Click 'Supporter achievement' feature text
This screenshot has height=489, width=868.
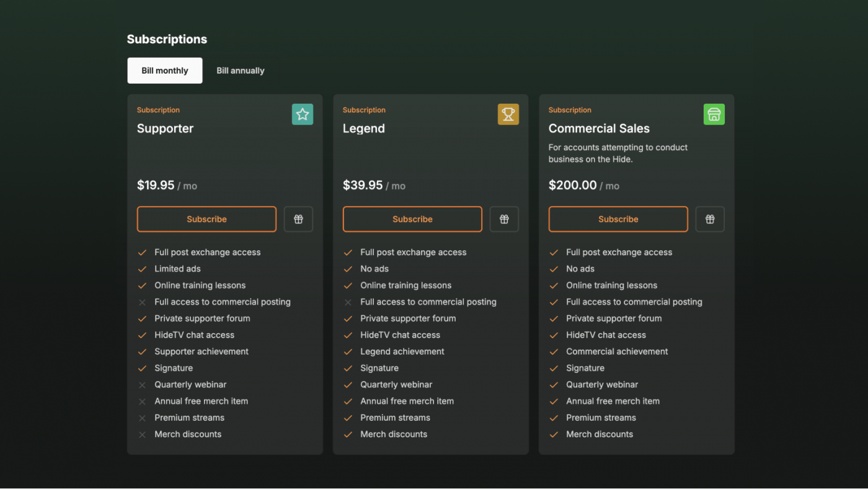pos(201,351)
